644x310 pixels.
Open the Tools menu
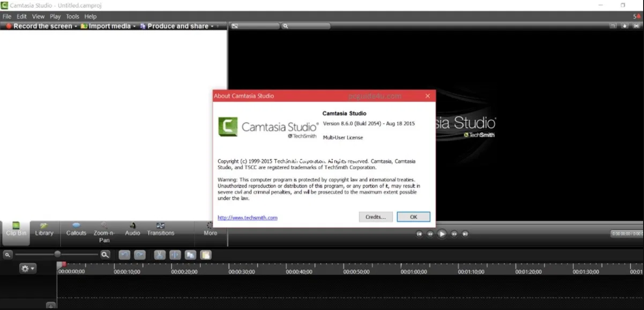(x=72, y=16)
